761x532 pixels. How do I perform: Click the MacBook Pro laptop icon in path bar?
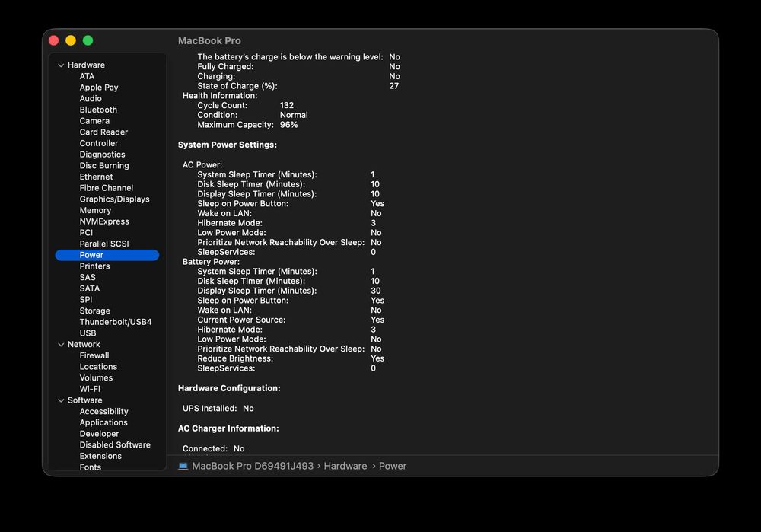point(183,466)
